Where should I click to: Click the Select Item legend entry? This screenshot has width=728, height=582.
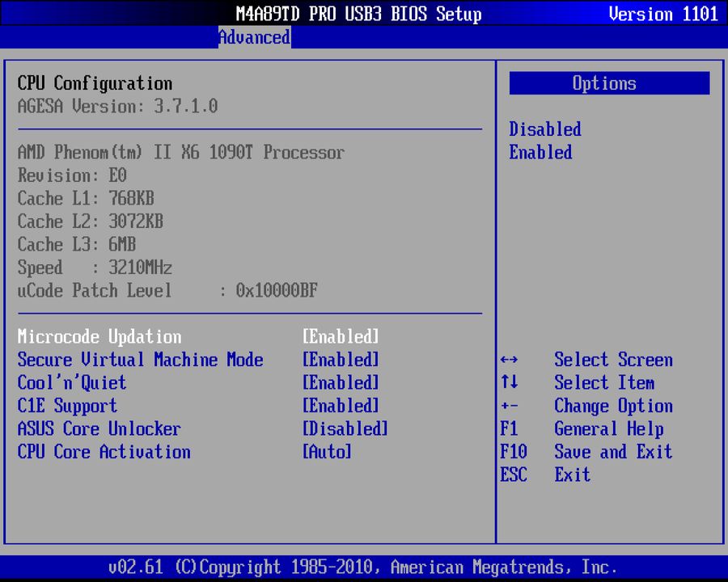pyautogui.click(x=604, y=382)
